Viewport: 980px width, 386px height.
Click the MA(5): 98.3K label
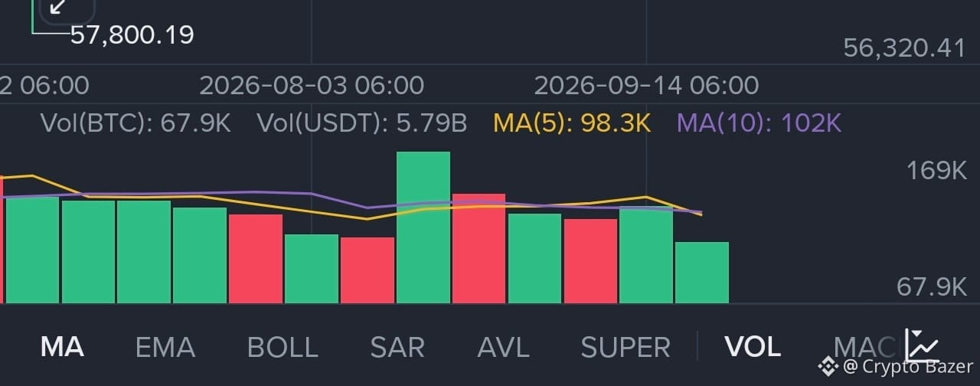tap(572, 123)
